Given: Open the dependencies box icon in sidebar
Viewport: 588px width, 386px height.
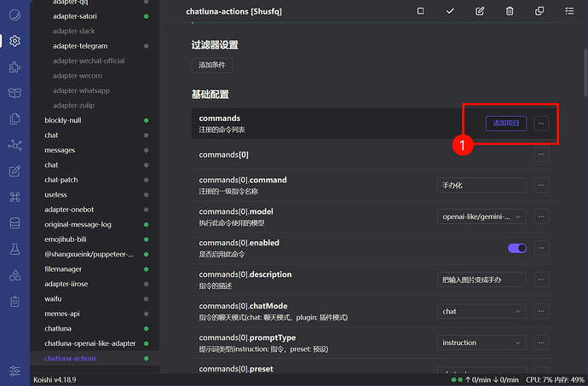Looking at the screenshot, I should pos(14,93).
